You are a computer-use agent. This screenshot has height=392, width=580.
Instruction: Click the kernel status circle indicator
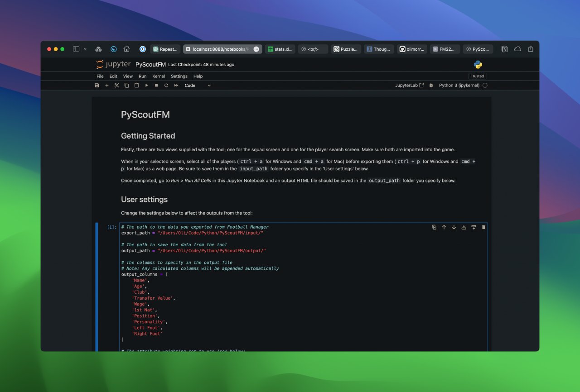tap(485, 86)
